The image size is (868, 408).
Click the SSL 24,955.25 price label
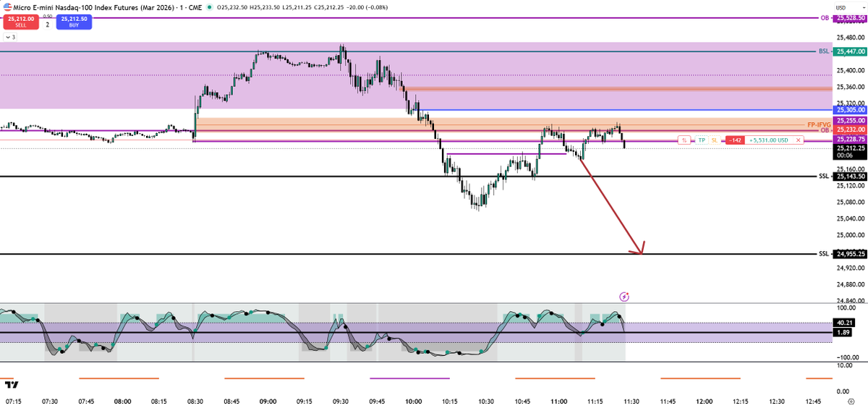[x=849, y=254]
